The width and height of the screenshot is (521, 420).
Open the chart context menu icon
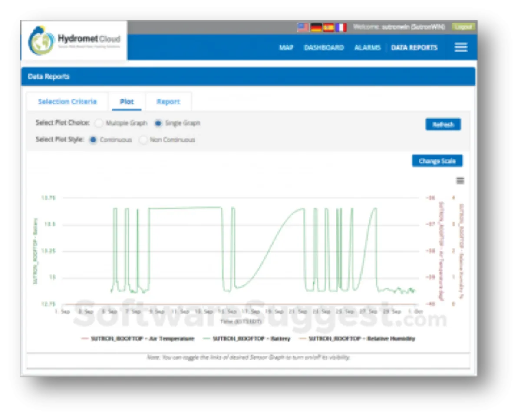[460, 181]
